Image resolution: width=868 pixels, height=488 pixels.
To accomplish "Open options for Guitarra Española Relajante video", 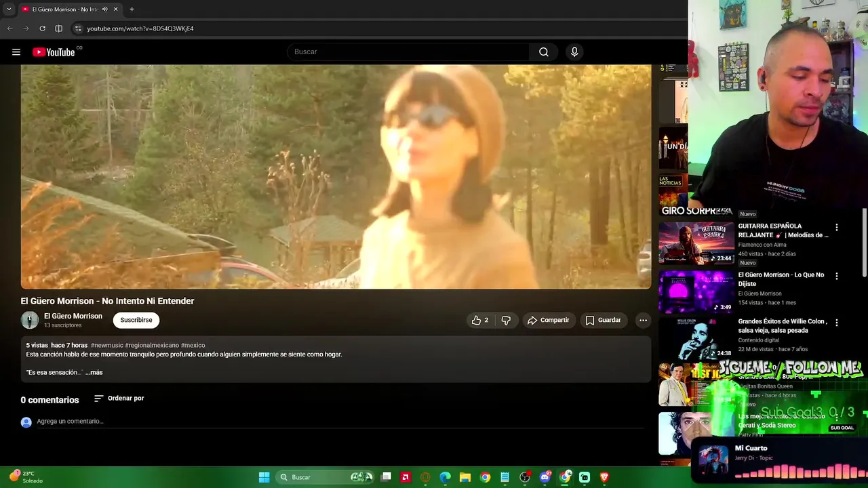I will click(x=836, y=228).
